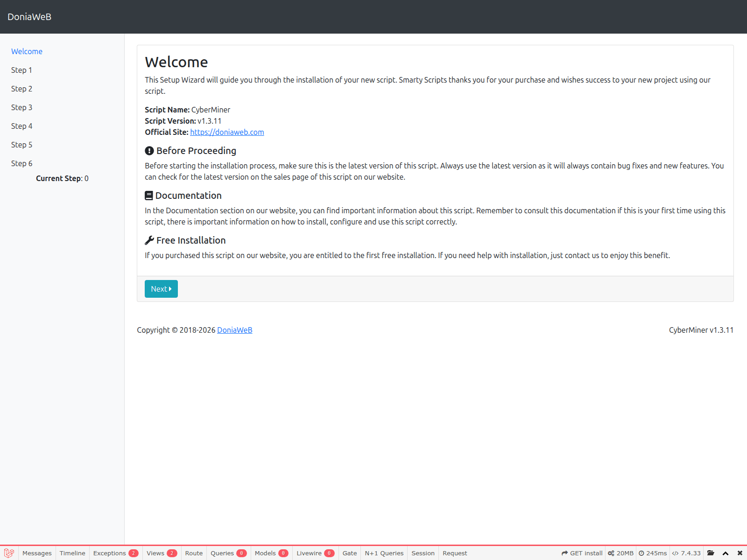Open the debugbar folder icon for previous requests

(711, 553)
